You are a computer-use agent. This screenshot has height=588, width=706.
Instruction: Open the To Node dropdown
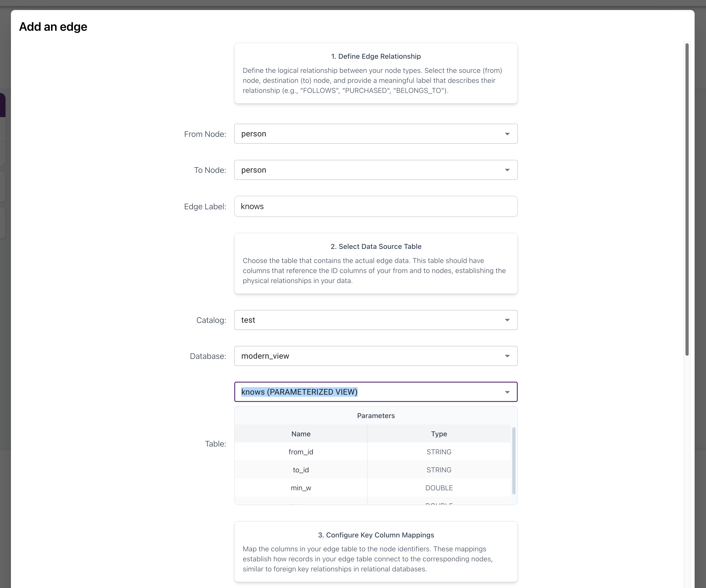(376, 170)
